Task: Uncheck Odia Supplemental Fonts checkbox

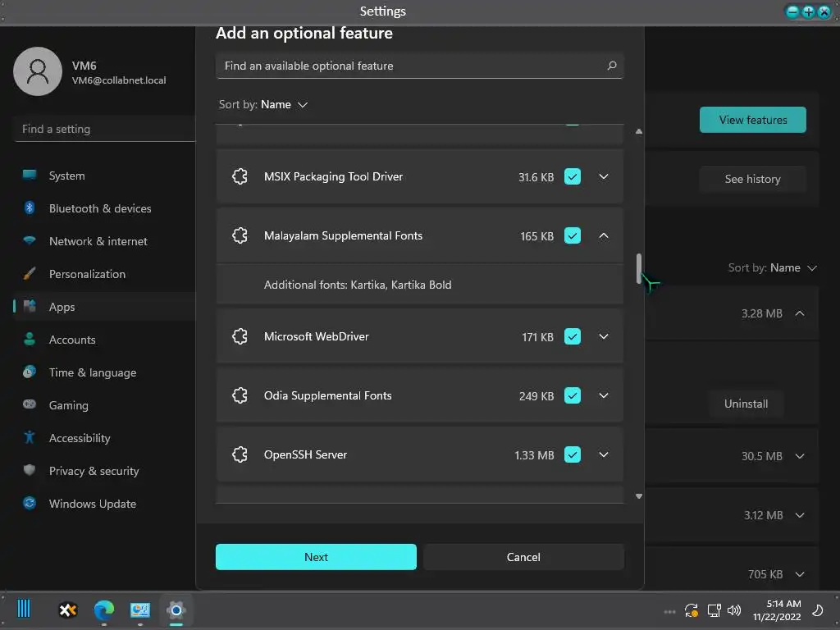Action: pos(572,395)
